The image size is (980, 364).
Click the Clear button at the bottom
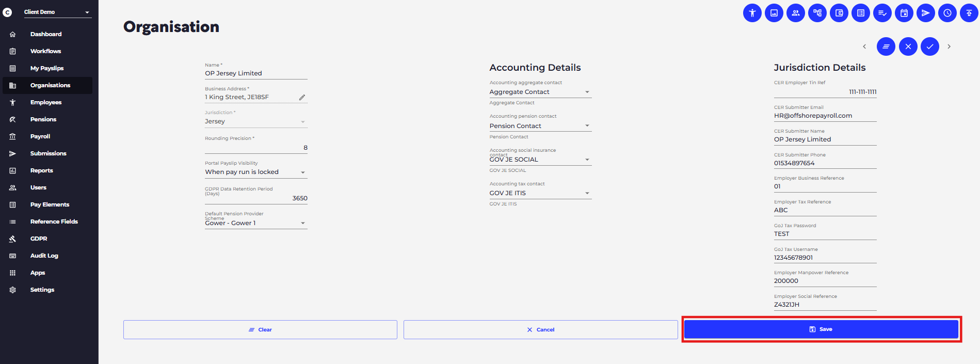point(260,329)
